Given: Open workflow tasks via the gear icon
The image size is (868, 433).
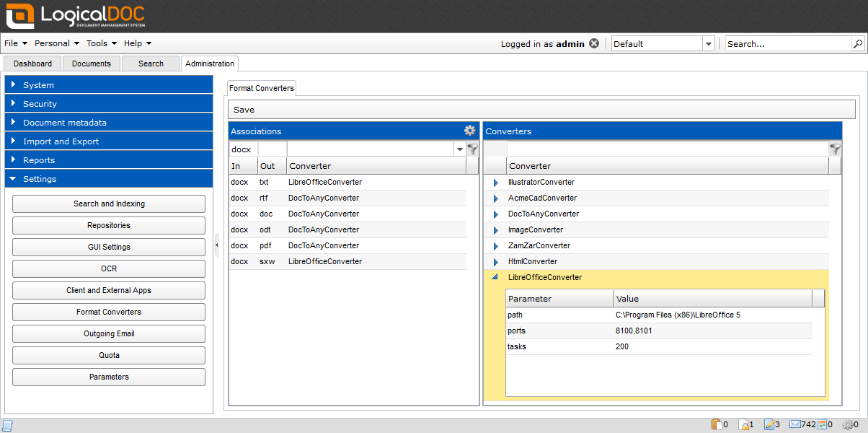Looking at the screenshot, I should (x=848, y=424).
